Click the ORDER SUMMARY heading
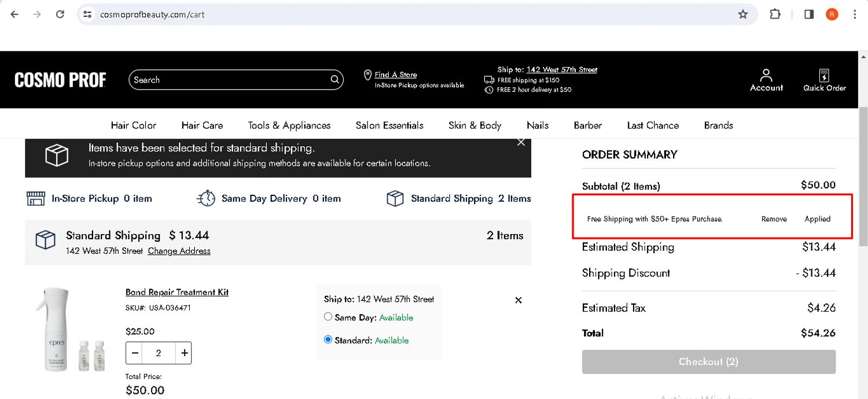 coord(630,154)
